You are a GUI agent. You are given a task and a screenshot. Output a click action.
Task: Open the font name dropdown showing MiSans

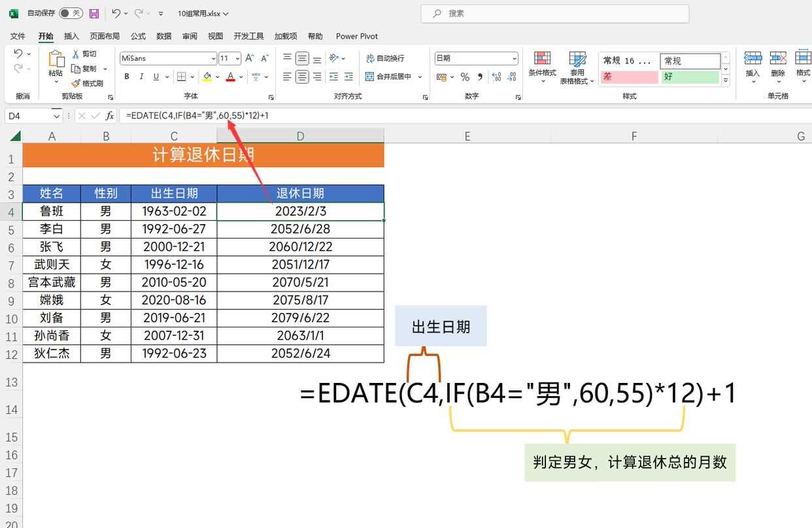tap(212, 58)
